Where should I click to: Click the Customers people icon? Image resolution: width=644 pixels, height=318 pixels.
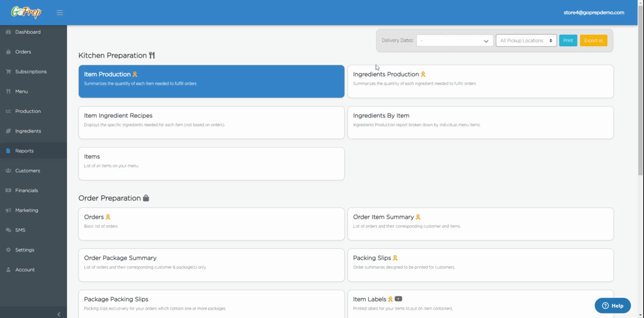tap(8, 171)
